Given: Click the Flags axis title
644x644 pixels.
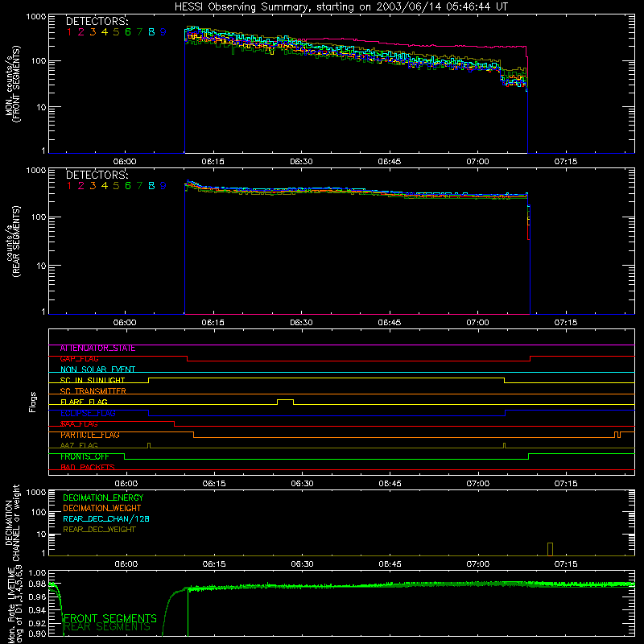Looking at the screenshot, I should 33,402.
